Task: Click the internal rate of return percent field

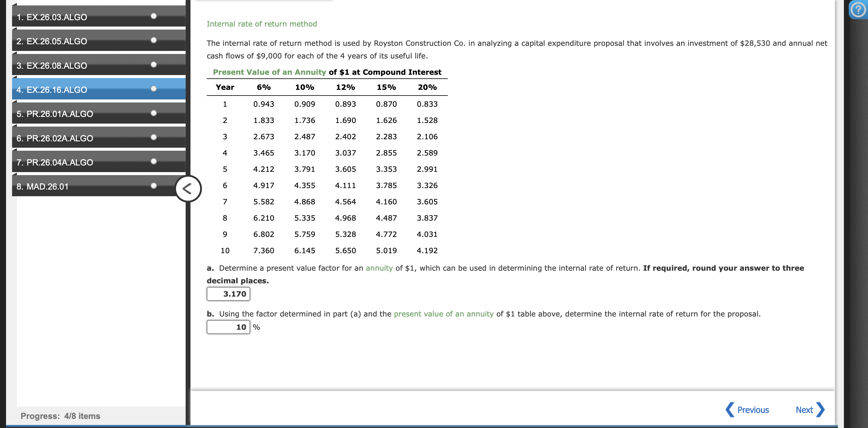Action: [x=228, y=327]
